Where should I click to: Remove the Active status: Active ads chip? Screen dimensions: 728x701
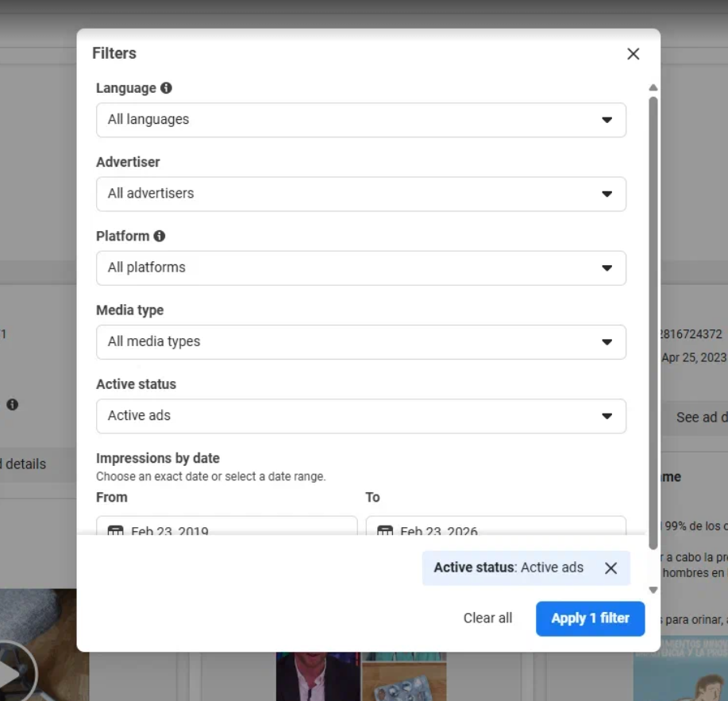pos(611,568)
